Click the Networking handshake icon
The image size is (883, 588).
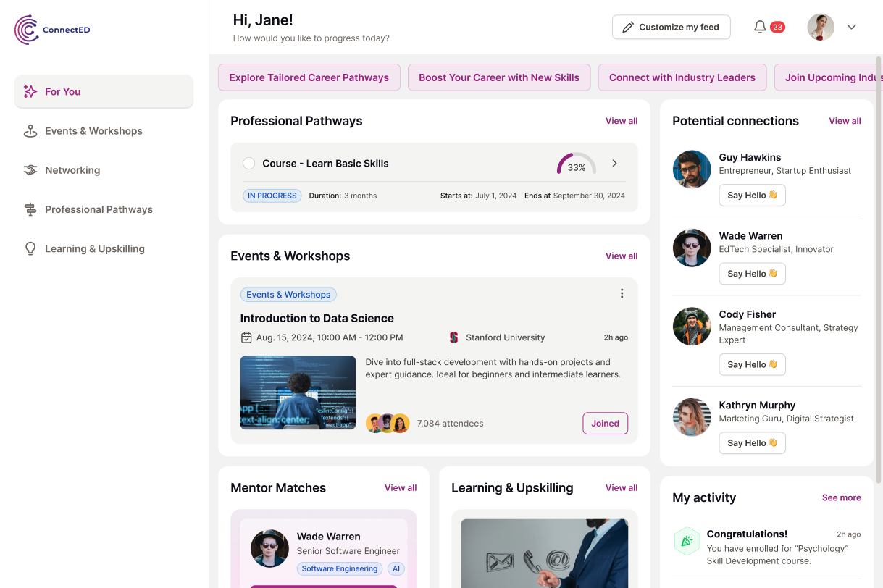coord(30,170)
